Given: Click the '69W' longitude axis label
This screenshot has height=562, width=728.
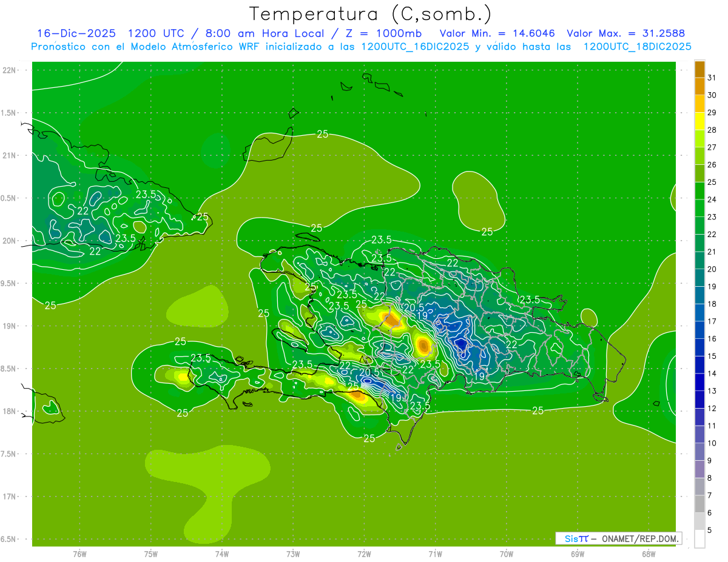Looking at the screenshot, I should [x=578, y=554].
